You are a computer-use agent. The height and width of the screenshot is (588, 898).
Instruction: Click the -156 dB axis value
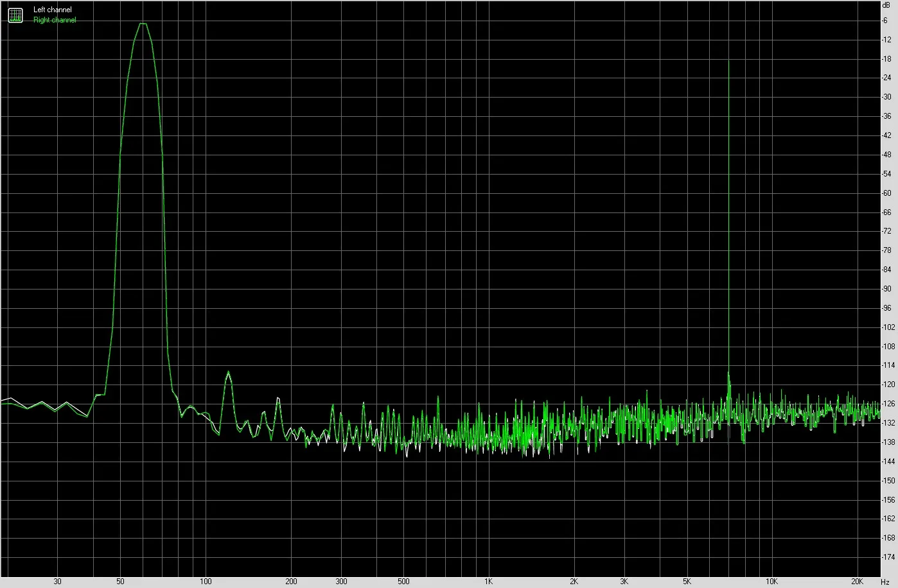click(888, 499)
